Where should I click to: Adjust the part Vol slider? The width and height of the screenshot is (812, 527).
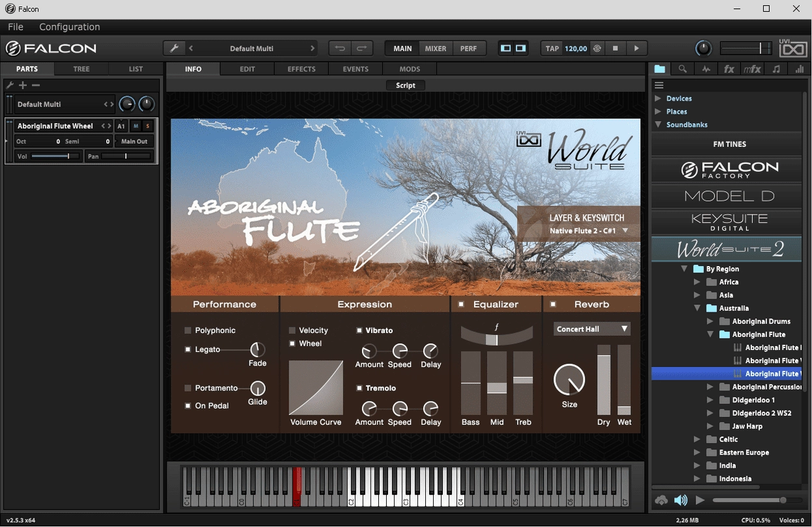point(55,156)
